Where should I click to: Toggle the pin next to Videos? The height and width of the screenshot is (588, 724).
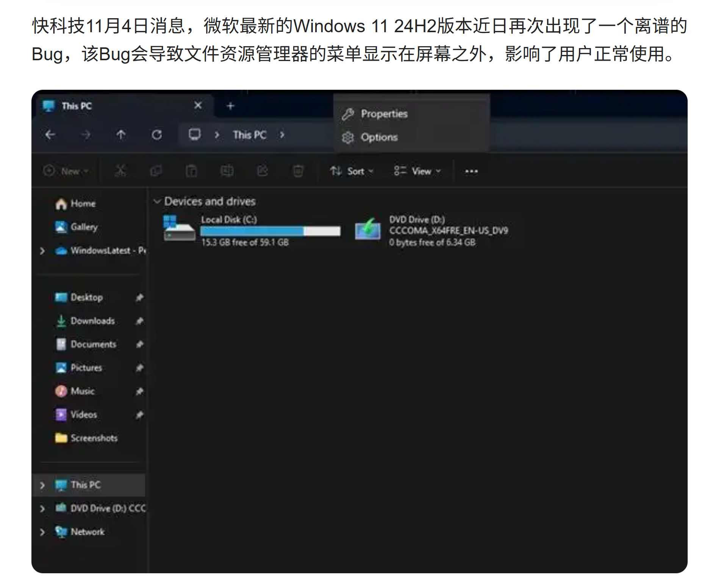139,415
